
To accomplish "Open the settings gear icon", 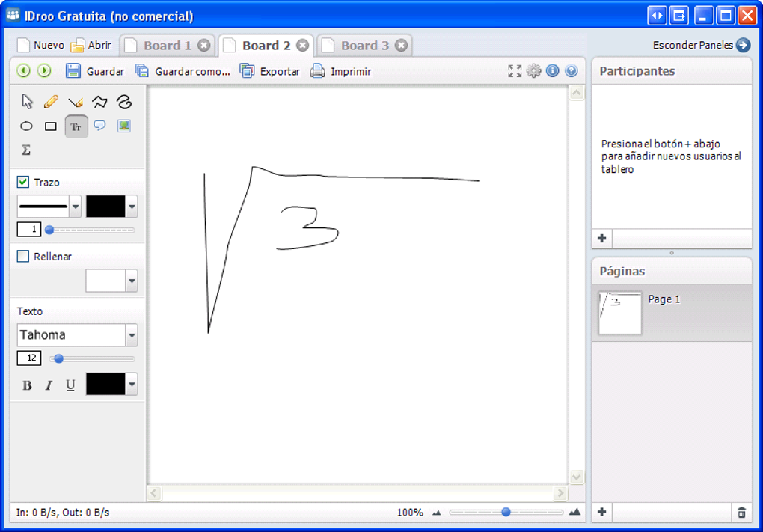I will tap(534, 71).
